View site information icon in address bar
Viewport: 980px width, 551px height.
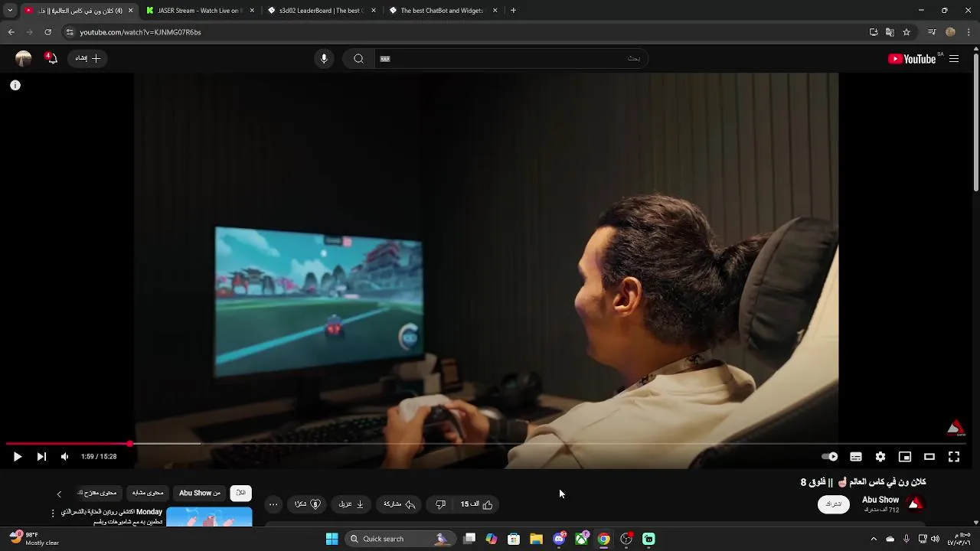coord(70,32)
